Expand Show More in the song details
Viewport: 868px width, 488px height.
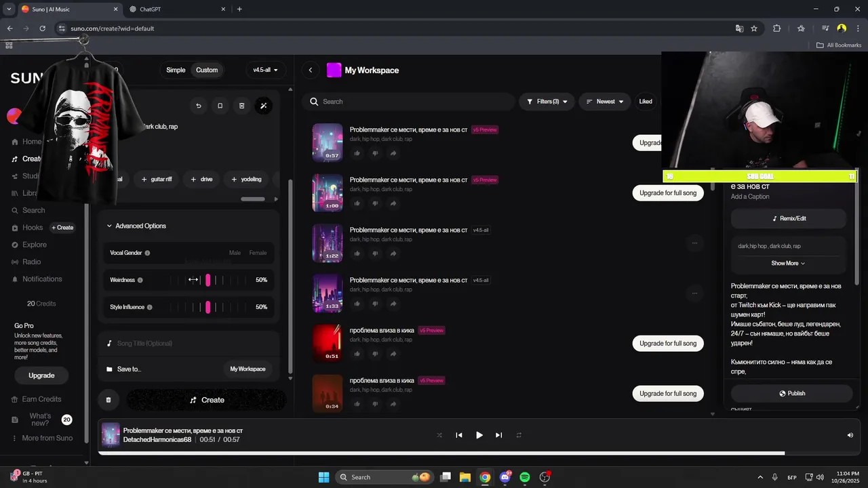(788, 263)
